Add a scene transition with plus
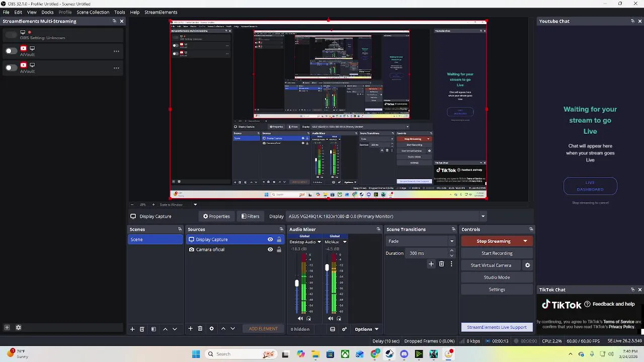 coord(431,264)
